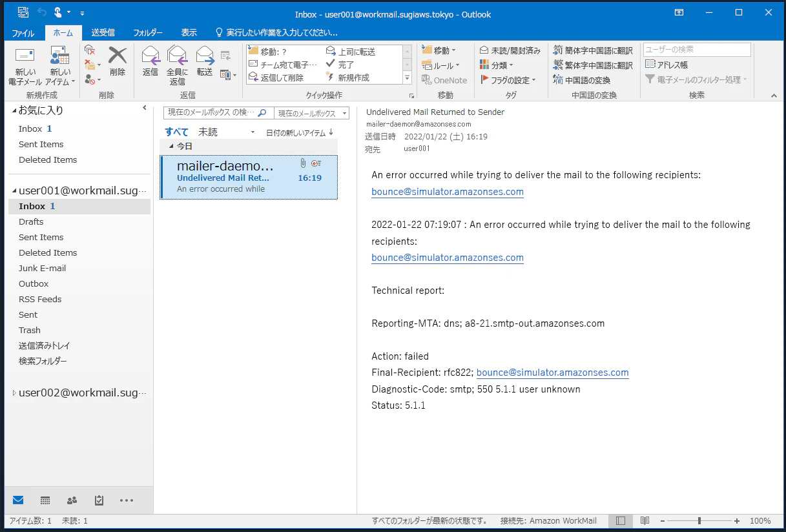
Task: Open the more respond actions dropdown
Action: [227, 75]
